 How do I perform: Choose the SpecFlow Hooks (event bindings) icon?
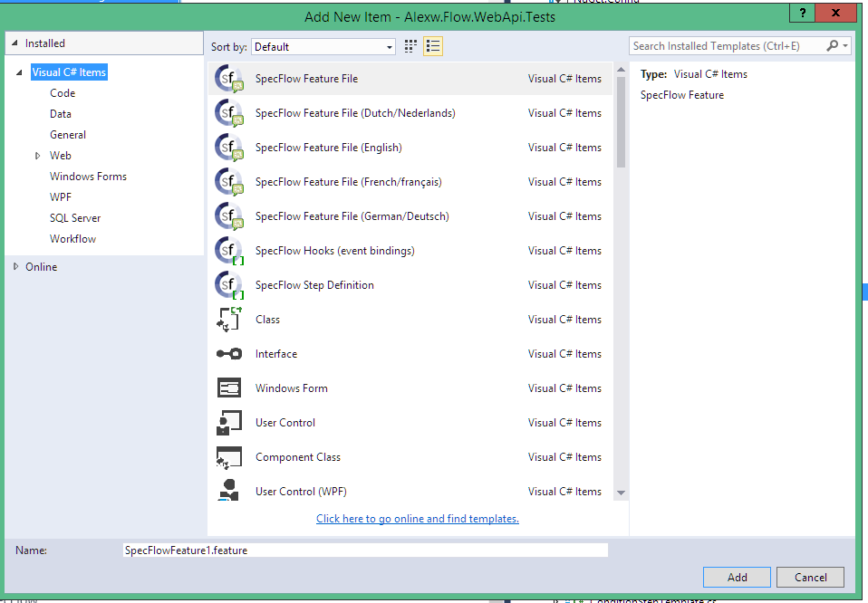[229, 251]
